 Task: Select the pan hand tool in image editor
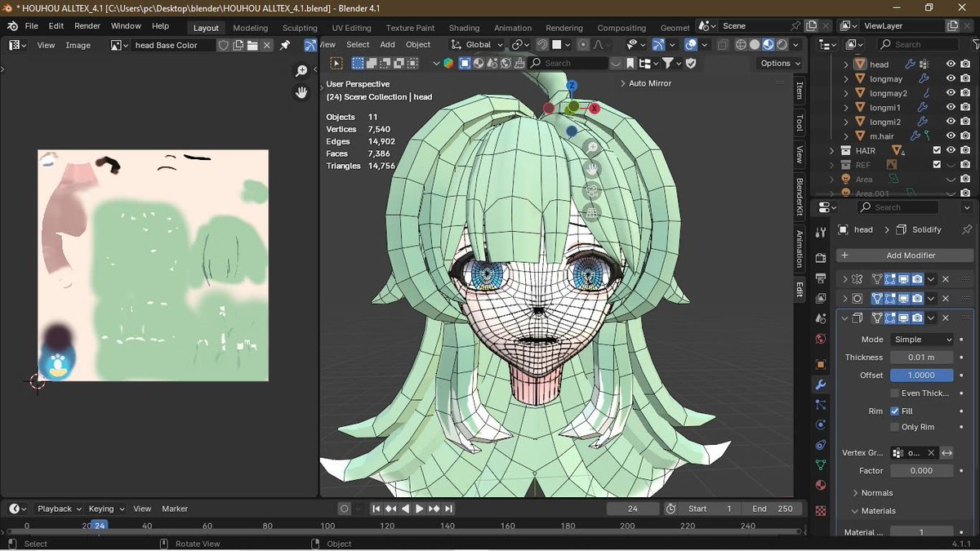click(302, 92)
